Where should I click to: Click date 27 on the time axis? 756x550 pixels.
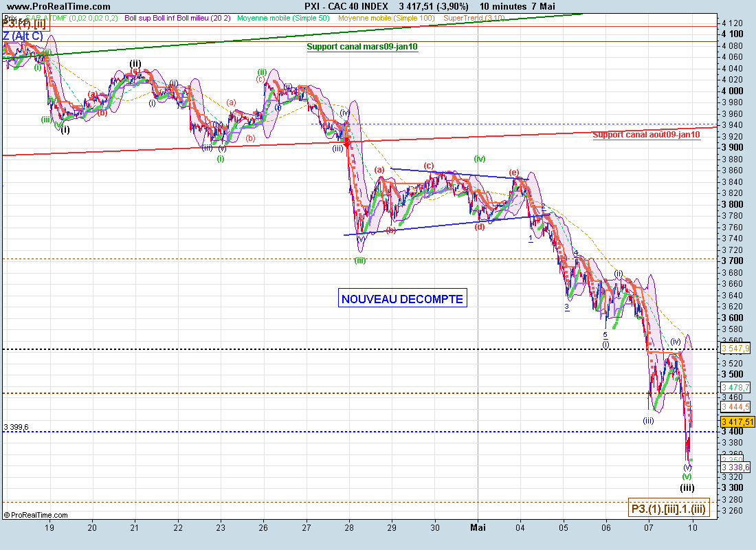coord(307,528)
